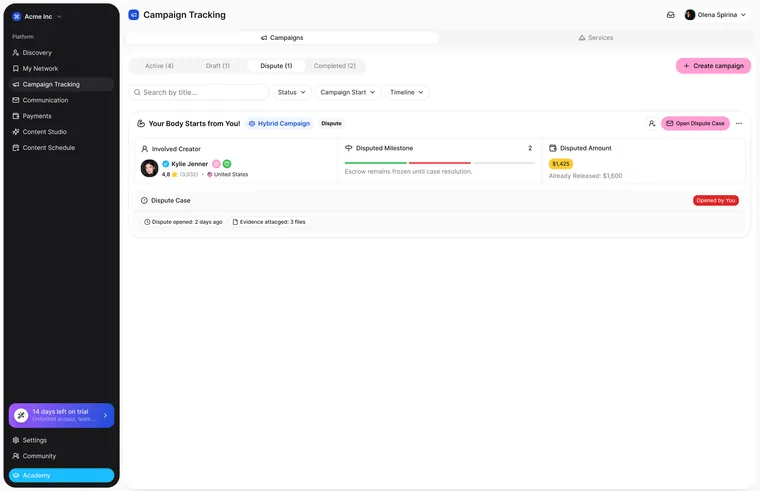Focus the Search by title field

click(x=199, y=92)
